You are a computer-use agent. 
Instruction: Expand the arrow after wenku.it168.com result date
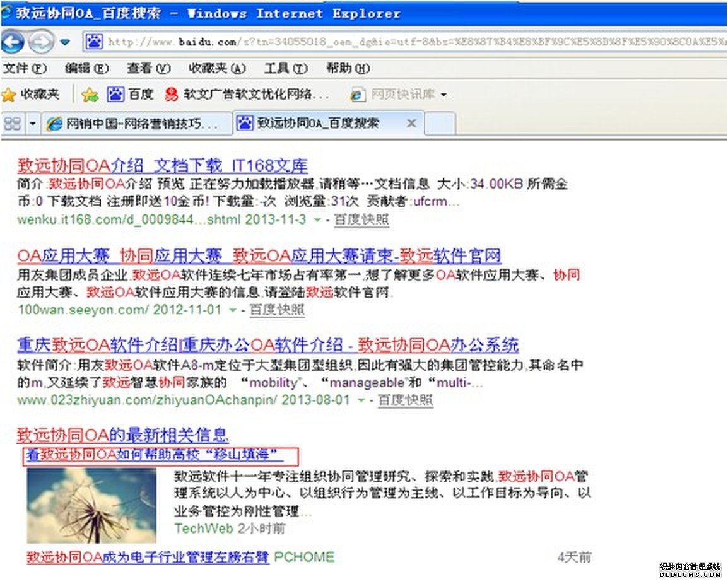317,219
